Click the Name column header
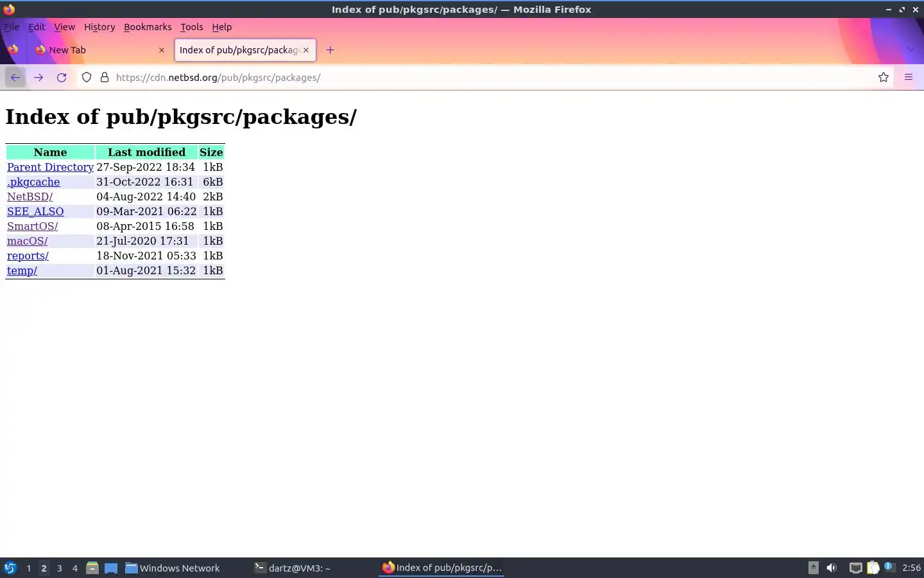Viewport: 924px width, 578px height. click(x=50, y=152)
